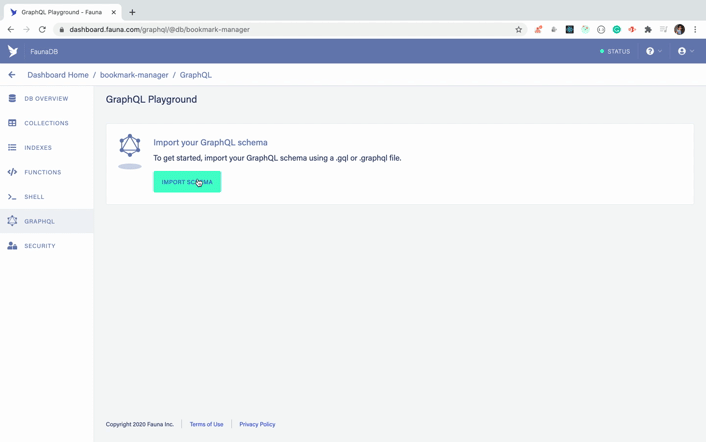The width and height of the screenshot is (706, 442).
Task: Click the media playlist control icon
Action: [664, 30]
